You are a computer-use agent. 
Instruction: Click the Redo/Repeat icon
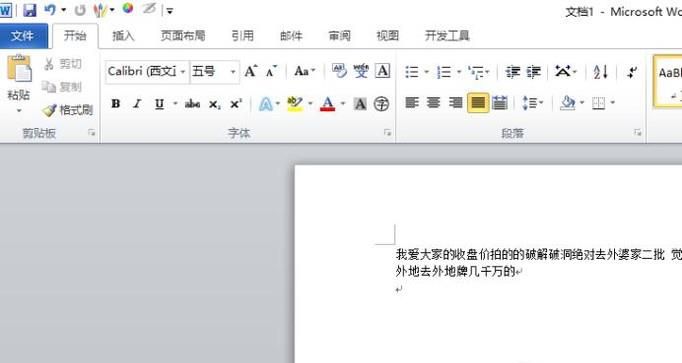(80, 10)
